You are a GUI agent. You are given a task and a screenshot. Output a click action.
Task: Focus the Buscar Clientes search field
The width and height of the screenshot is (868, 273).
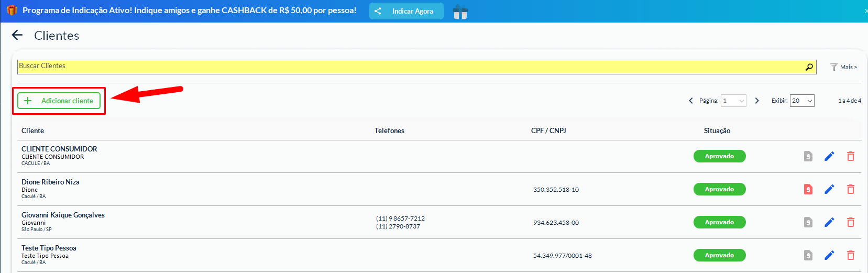pyautogui.click(x=409, y=67)
